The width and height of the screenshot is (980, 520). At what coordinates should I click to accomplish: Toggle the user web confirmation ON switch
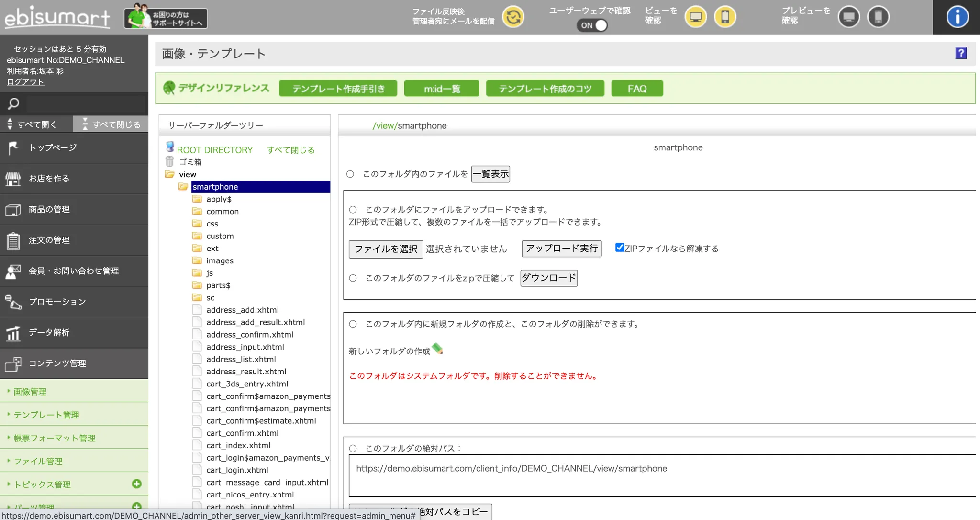592,25
